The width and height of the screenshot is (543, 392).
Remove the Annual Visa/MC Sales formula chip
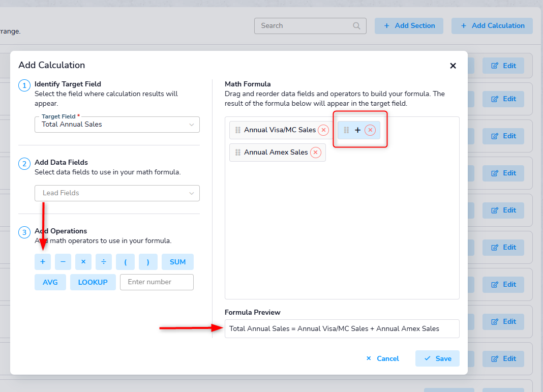point(323,130)
